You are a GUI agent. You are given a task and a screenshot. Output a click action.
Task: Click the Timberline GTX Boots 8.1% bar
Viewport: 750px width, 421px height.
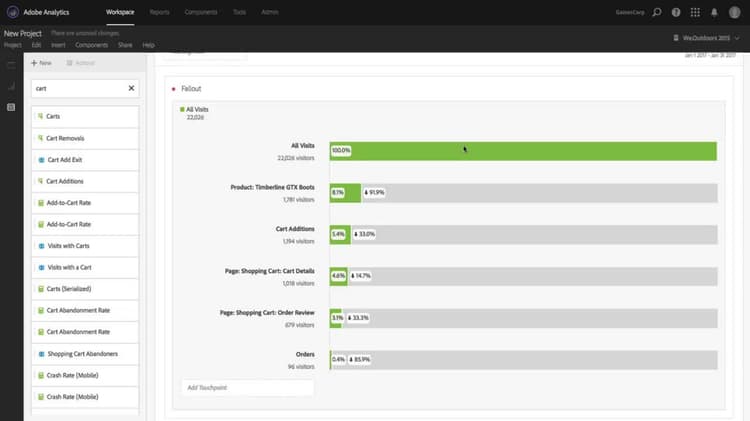(x=345, y=193)
